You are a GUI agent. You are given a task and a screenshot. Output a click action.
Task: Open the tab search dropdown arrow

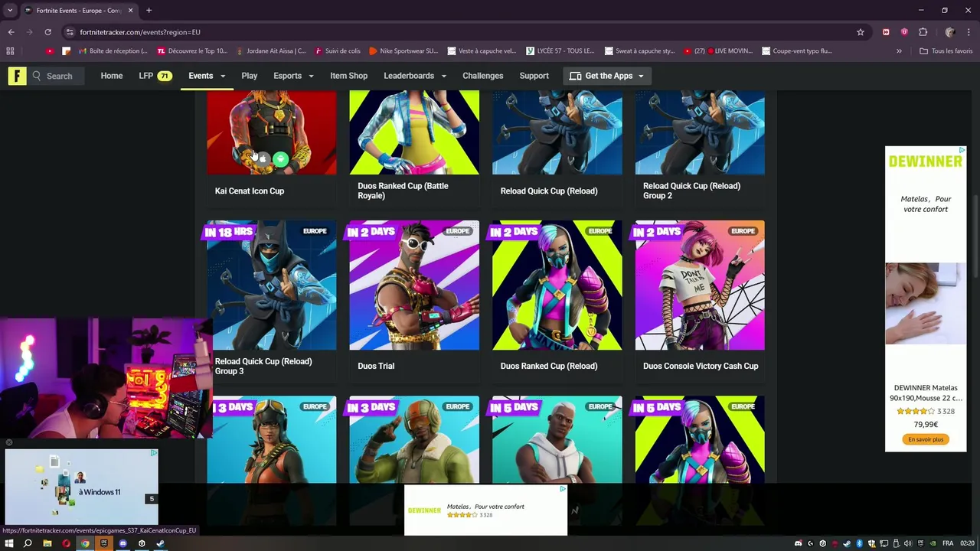[x=10, y=11]
